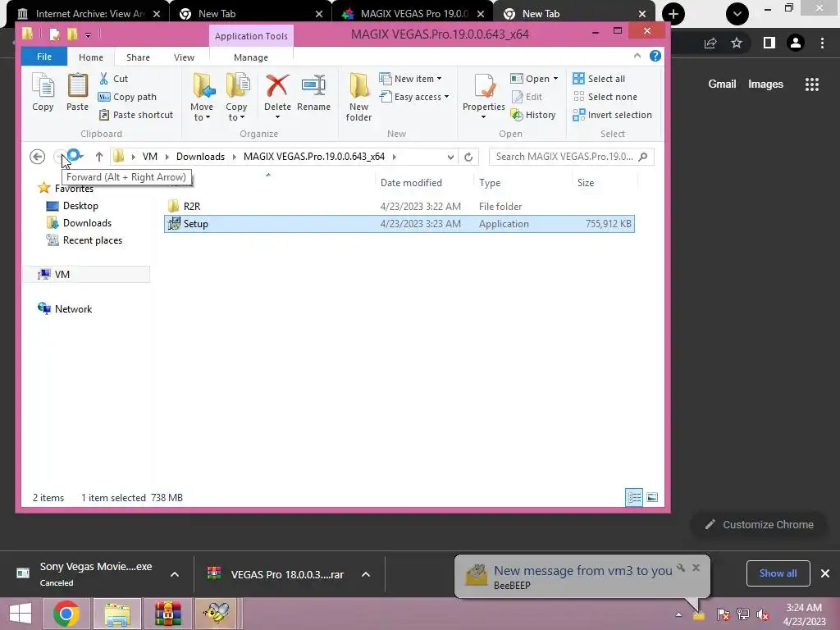Open Chrome three-dot menu

[822, 43]
